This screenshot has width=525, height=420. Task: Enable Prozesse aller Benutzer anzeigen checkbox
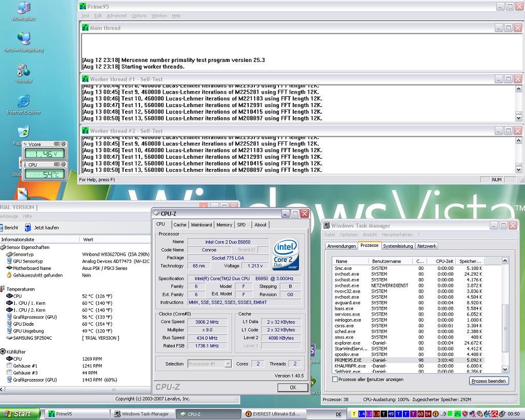[335, 379]
